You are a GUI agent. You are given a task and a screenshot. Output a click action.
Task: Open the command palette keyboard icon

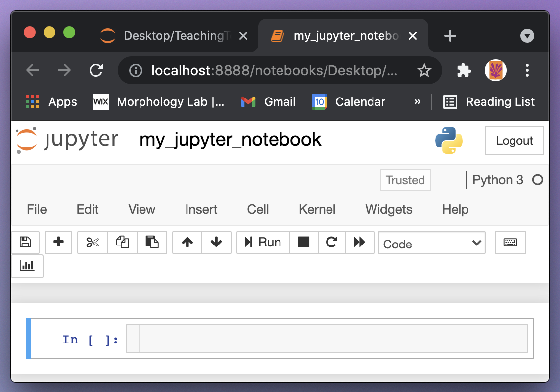point(511,242)
